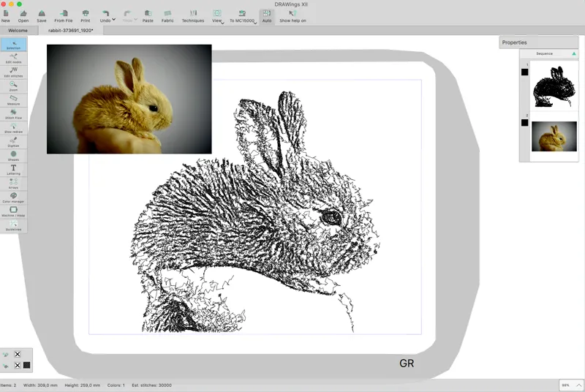Select the Digitize tool

[x=13, y=141]
